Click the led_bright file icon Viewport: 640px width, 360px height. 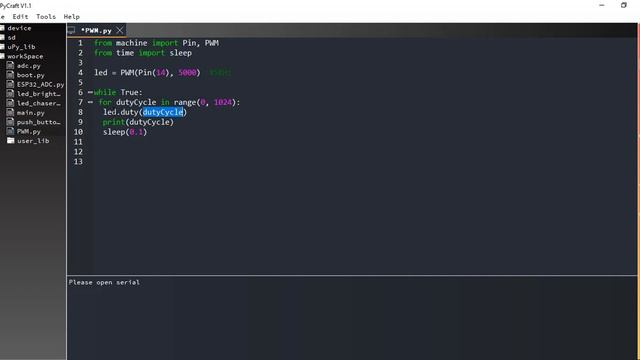click(x=10, y=93)
